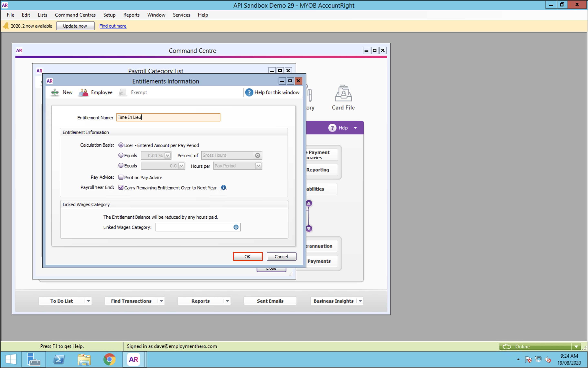Image resolution: width=588 pixels, height=368 pixels.
Task: Click the purple Help question mark icon
Action: [332, 128]
